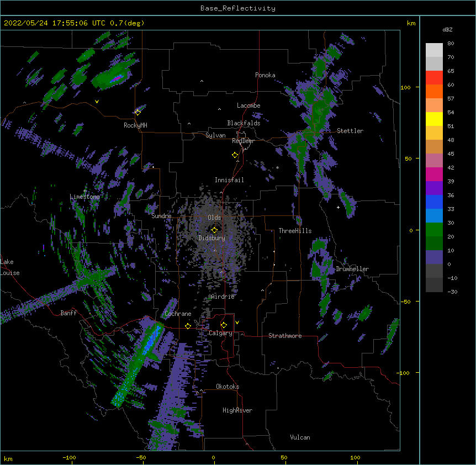Click the Lake Louise label
This screenshot has height=465, width=476.
10,267
